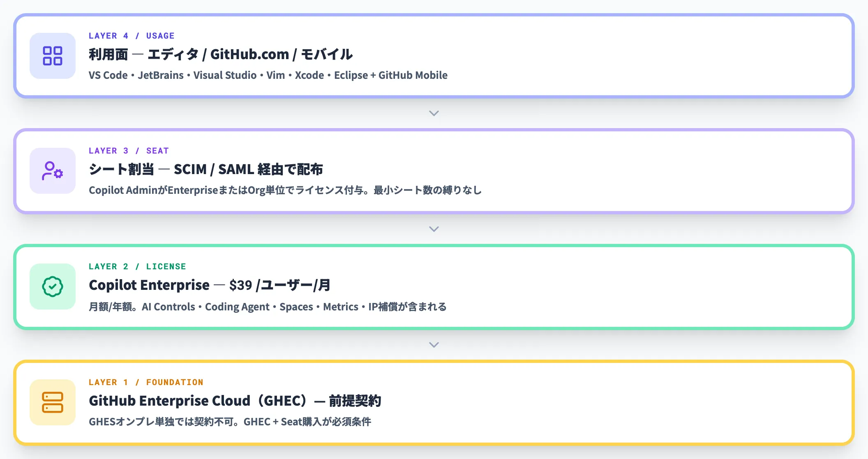The height and width of the screenshot is (459, 868).
Task: Click heading 'Copilot Enterprise — $39 /ユーザー/月'
Action: click(x=210, y=285)
